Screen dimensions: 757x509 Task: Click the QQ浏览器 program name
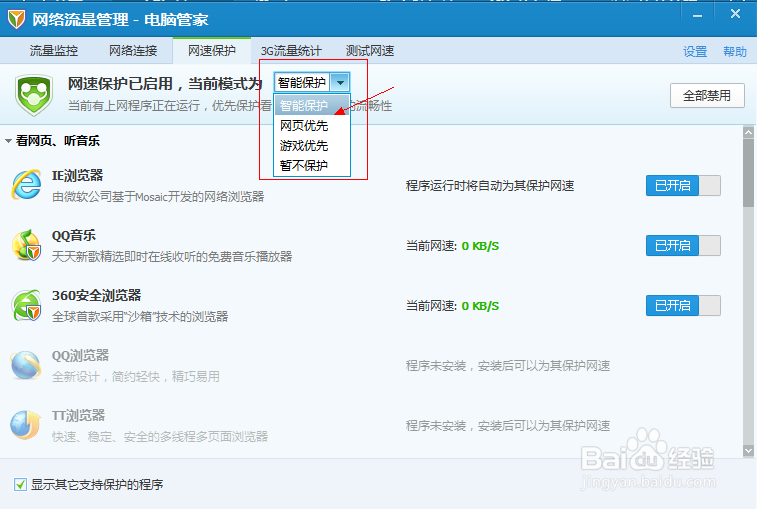pos(80,355)
